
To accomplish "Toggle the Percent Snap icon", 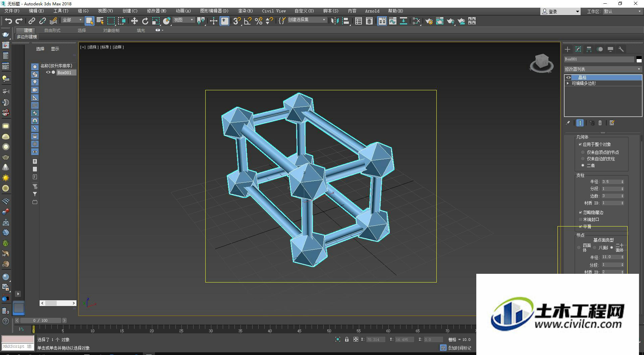I will [258, 21].
